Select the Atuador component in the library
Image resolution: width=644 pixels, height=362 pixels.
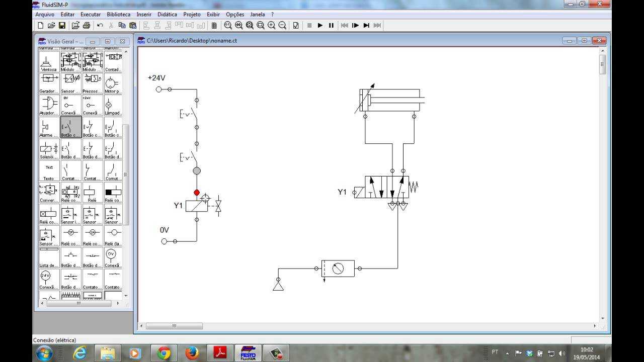(x=49, y=106)
